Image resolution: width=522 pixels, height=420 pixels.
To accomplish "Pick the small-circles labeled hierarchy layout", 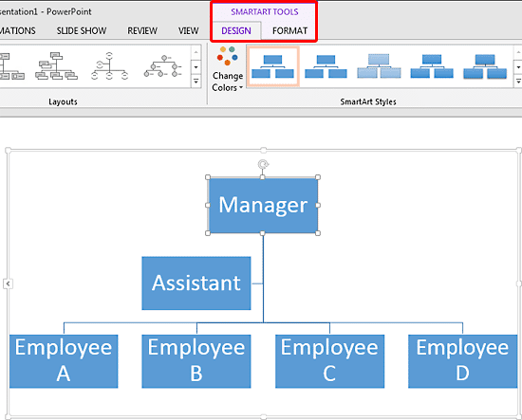I will pyautogui.click(x=163, y=66).
